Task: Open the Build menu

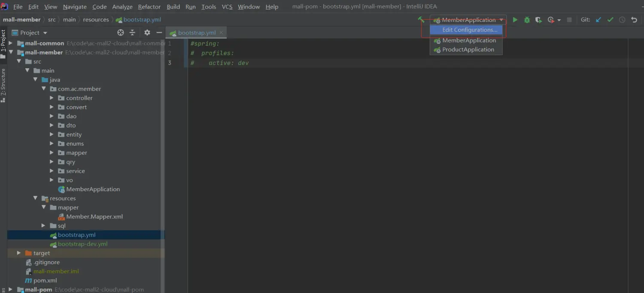Action: [x=173, y=7]
